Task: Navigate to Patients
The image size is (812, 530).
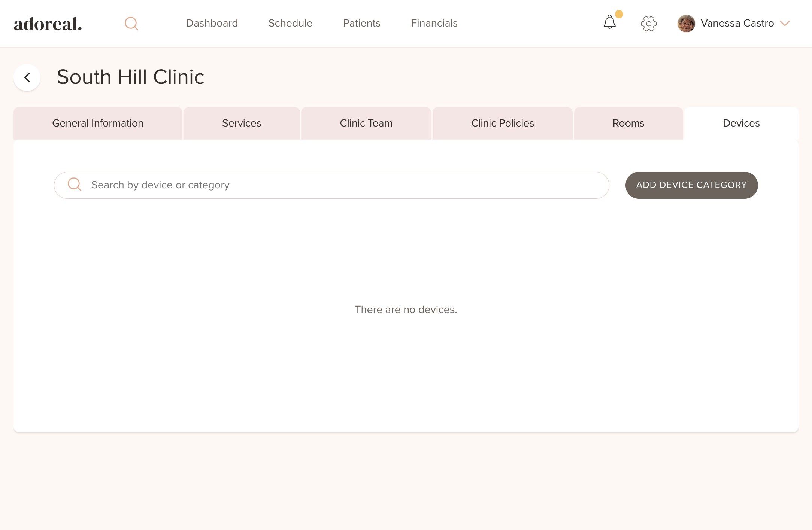Action: (x=361, y=23)
